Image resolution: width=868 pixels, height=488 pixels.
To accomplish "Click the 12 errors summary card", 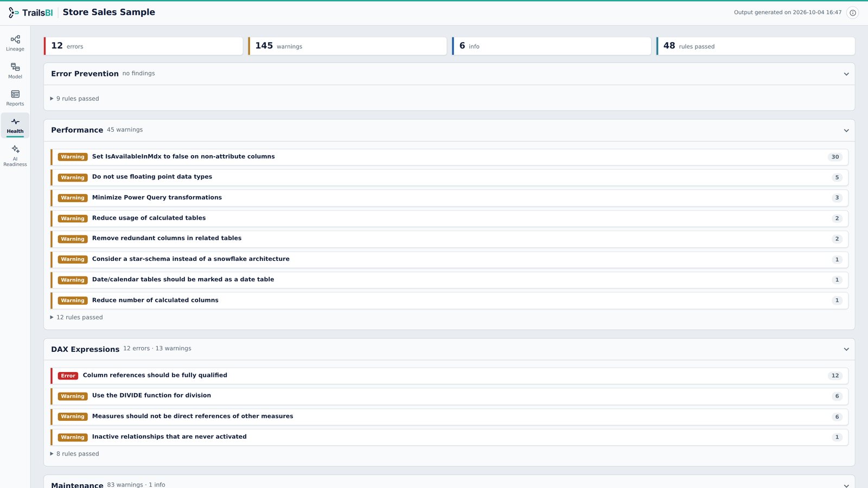I will [x=144, y=46].
